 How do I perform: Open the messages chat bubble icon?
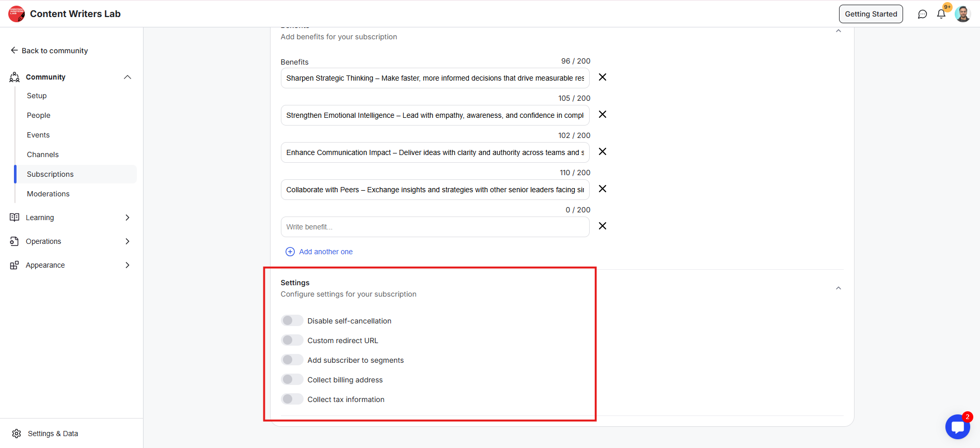point(922,14)
